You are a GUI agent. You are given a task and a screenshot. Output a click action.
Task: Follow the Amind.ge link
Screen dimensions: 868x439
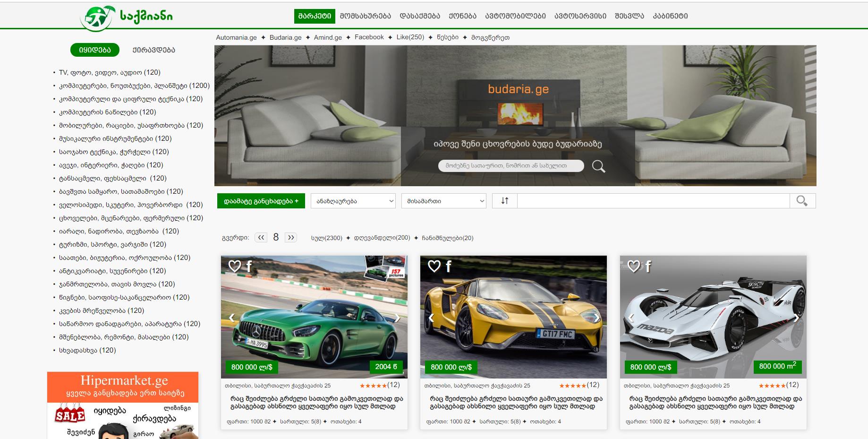[x=328, y=37]
